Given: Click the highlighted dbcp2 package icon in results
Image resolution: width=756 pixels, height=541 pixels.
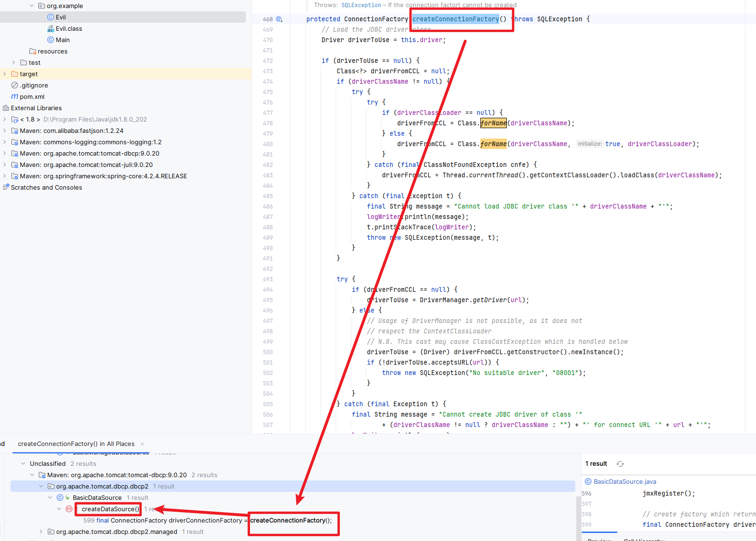Looking at the screenshot, I should click(51, 486).
